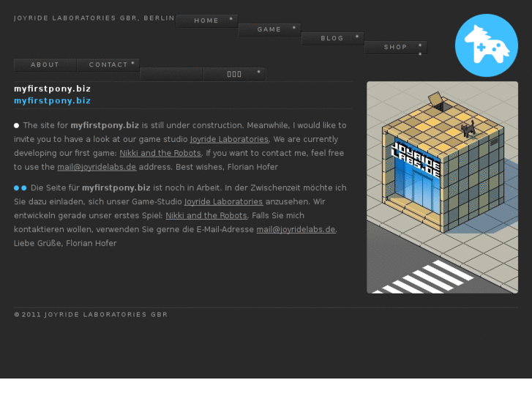Click the double blue dot German marker

pos(20,187)
